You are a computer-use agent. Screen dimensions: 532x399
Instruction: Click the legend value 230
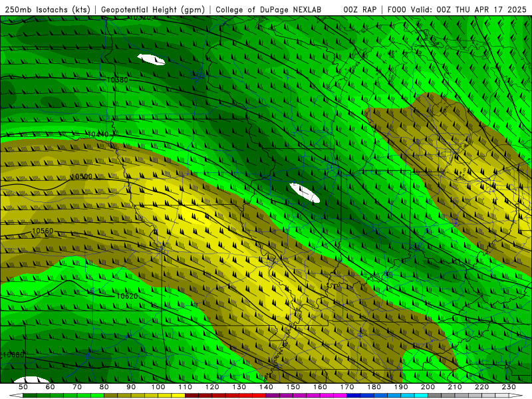(x=509, y=387)
